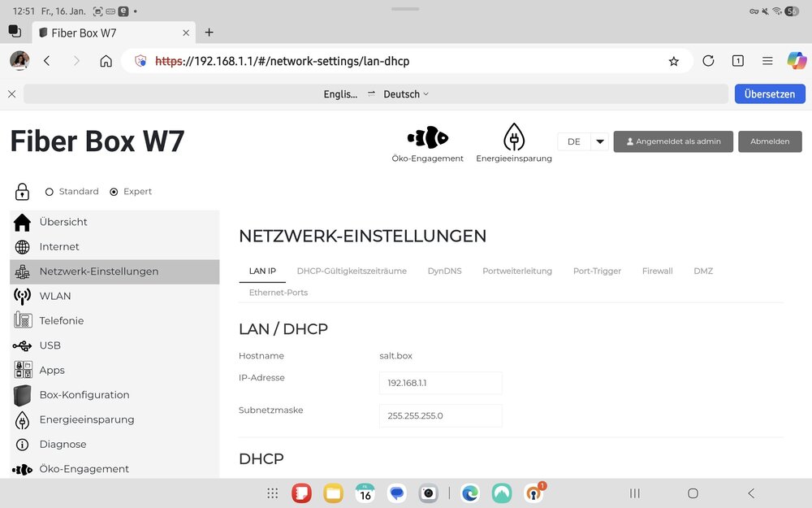Image resolution: width=812 pixels, height=508 pixels.
Task: Click the Diagnose info icon
Action: (22, 445)
